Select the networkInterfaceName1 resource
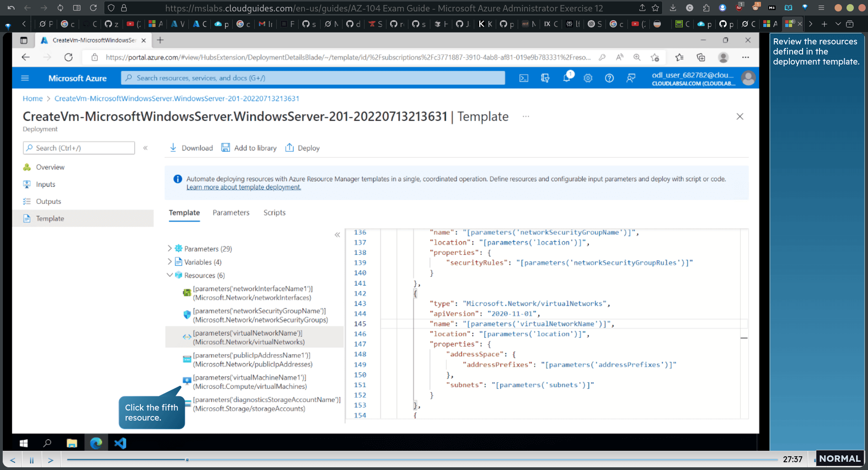This screenshot has width=868, height=470. click(x=253, y=293)
